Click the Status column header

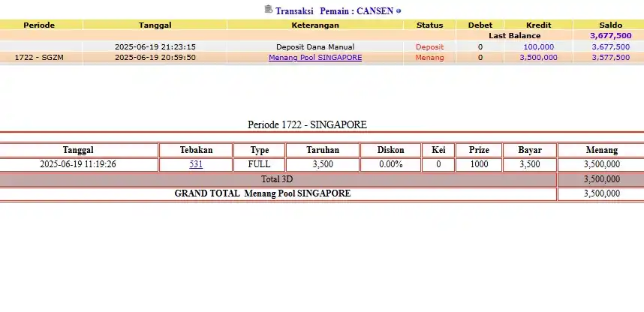[429, 25]
